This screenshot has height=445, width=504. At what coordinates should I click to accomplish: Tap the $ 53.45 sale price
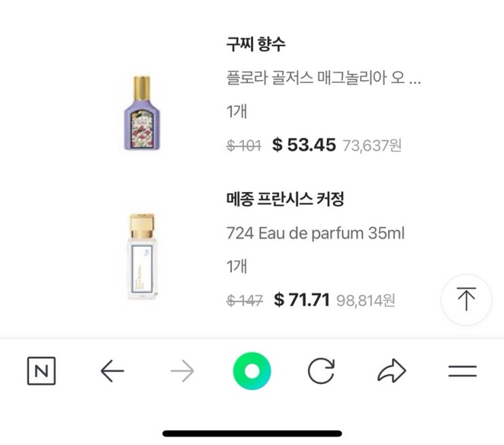point(303,144)
